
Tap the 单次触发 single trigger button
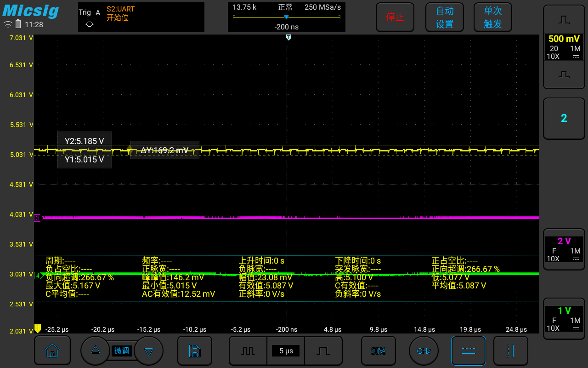pos(492,17)
